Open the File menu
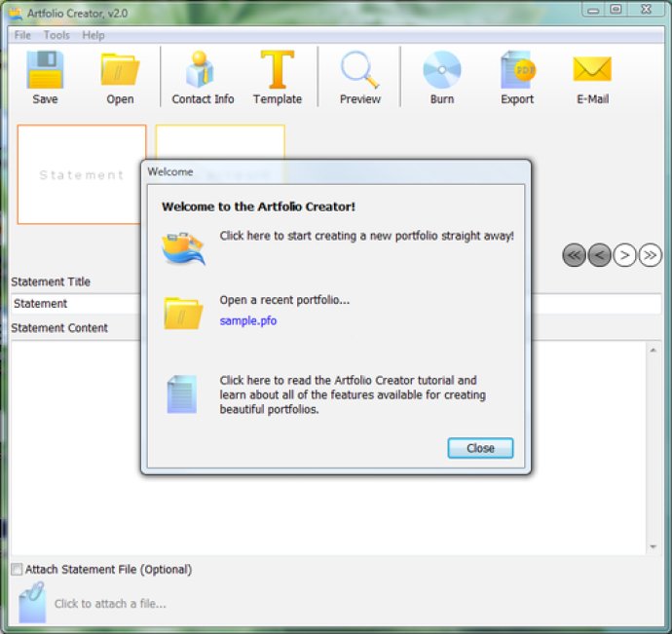The height and width of the screenshot is (634, 672). [22, 35]
